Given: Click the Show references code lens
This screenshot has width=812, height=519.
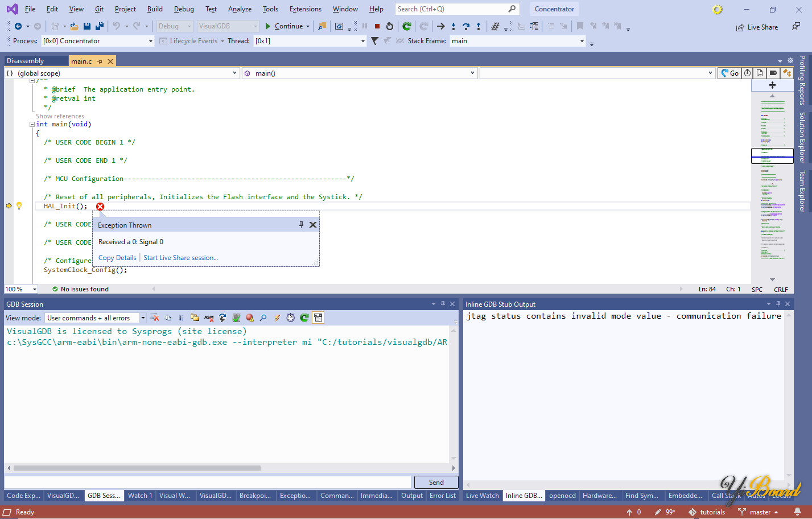Looking at the screenshot, I should [x=60, y=116].
